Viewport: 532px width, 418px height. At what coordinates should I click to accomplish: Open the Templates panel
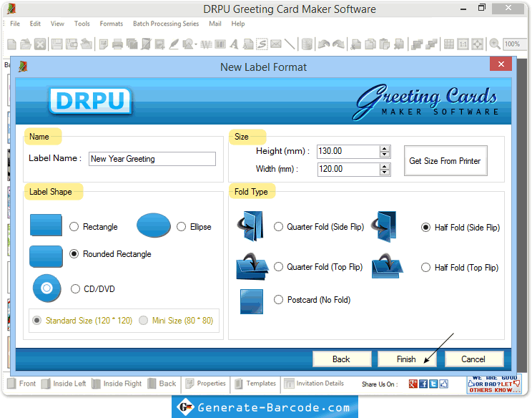tap(255, 384)
